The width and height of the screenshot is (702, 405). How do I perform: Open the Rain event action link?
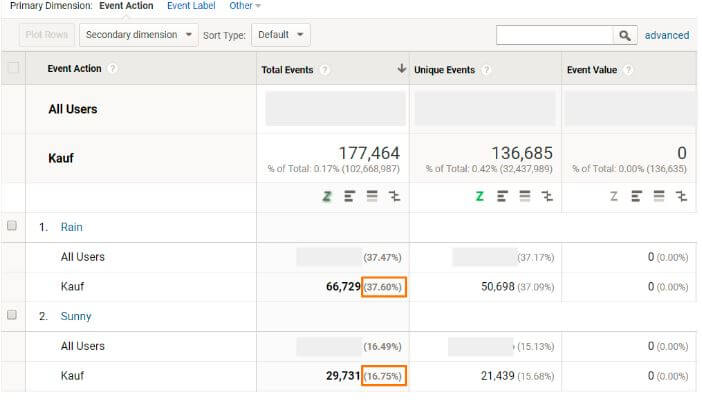pyautogui.click(x=71, y=227)
